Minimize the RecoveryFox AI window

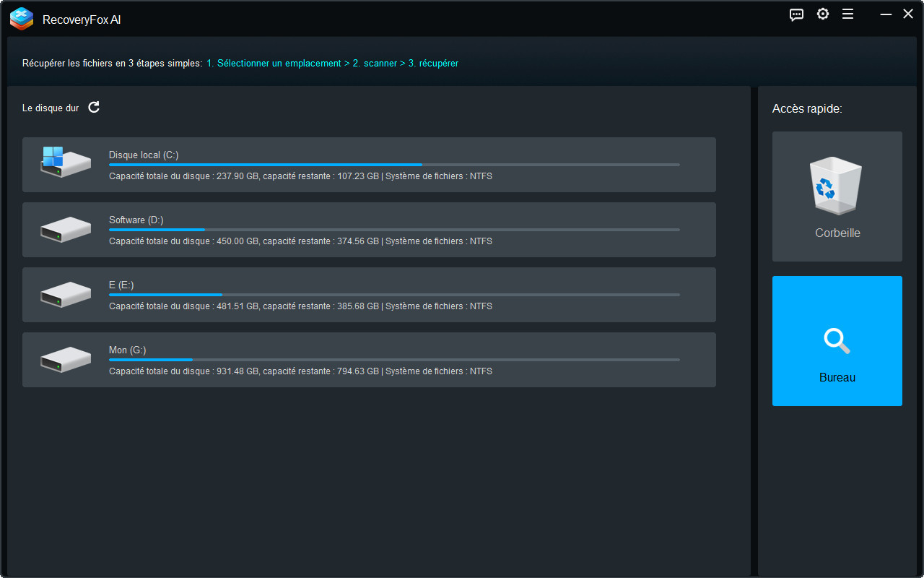(885, 14)
